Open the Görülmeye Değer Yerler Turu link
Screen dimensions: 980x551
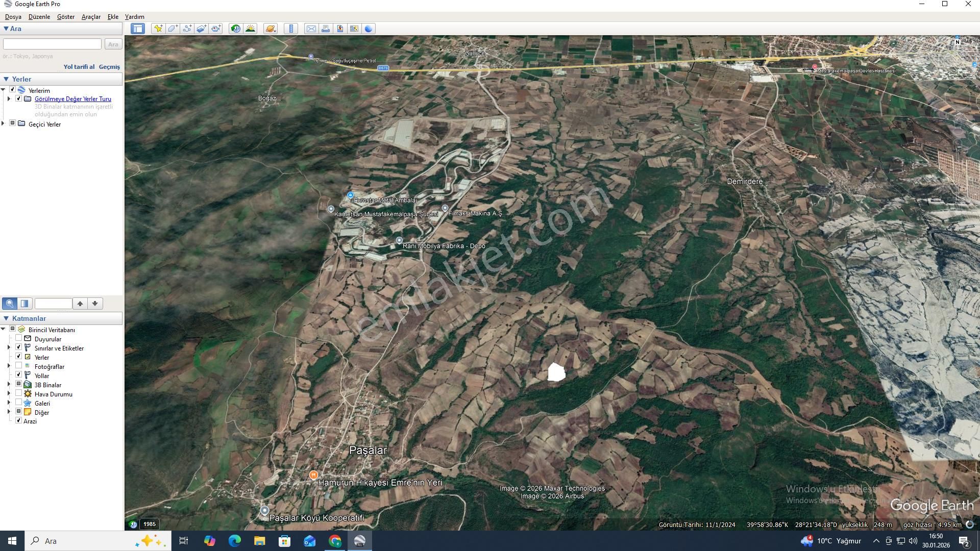73,99
